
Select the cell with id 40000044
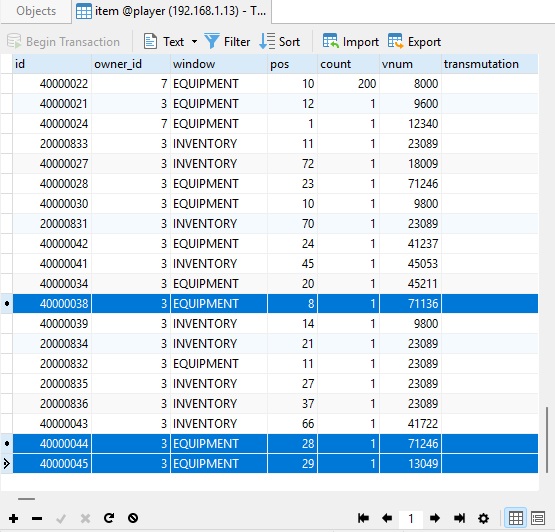pyautogui.click(x=52, y=444)
